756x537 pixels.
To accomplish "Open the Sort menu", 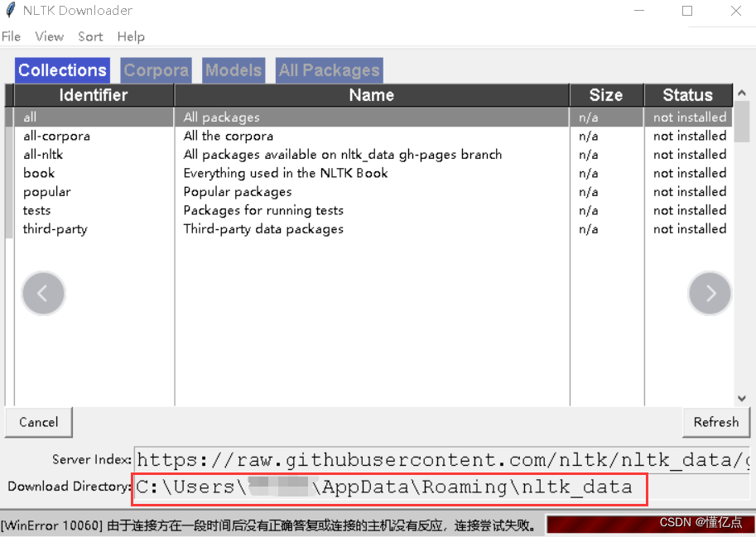I will 90,36.
